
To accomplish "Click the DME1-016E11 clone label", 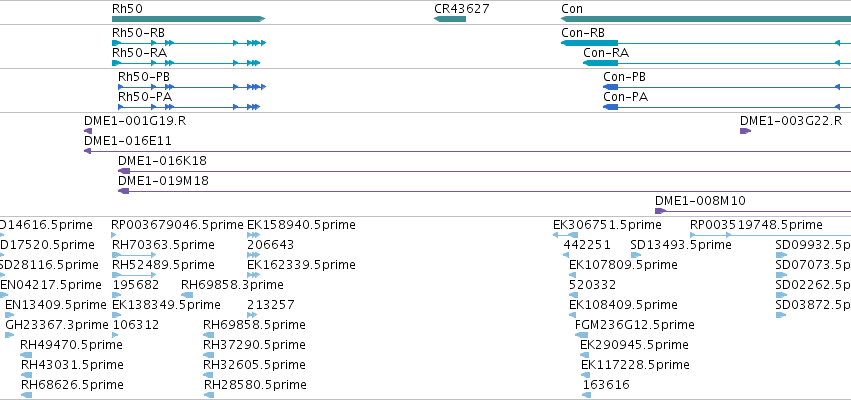I will (x=128, y=141).
